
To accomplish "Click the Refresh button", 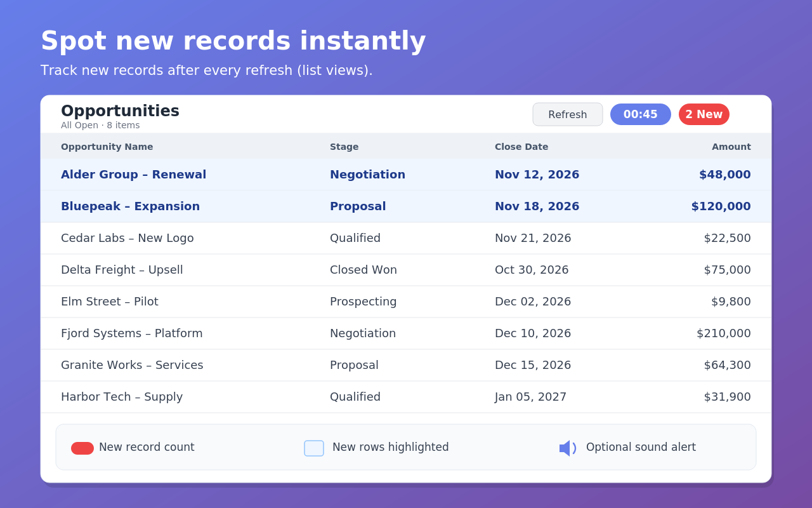I will click(x=568, y=114).
